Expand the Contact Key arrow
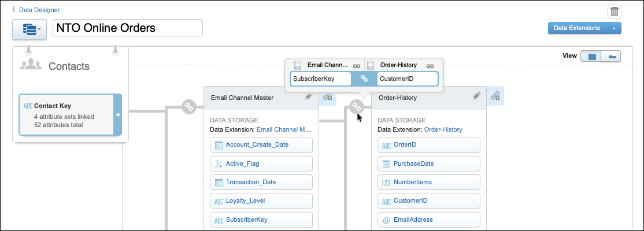 pos(118,114)
